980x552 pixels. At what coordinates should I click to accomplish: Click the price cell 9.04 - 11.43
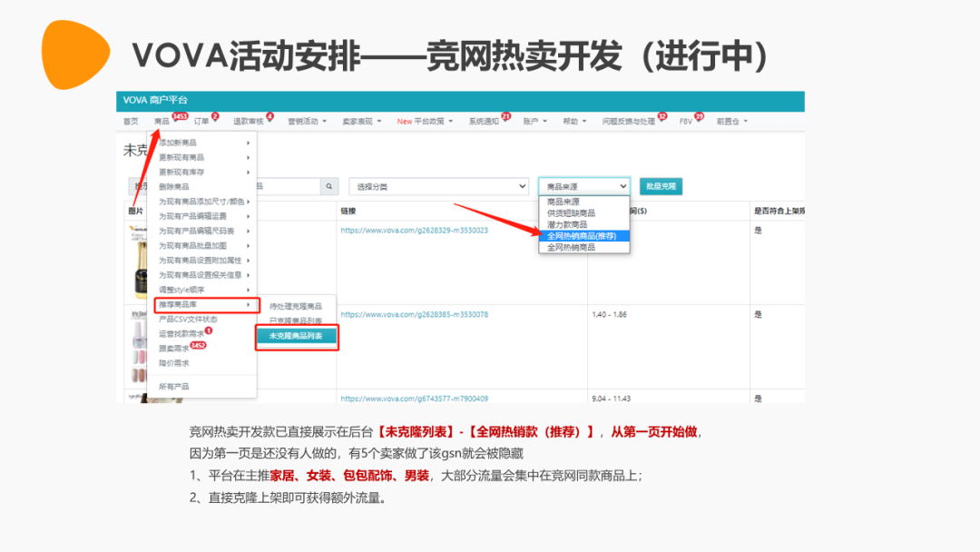[612, 399]
